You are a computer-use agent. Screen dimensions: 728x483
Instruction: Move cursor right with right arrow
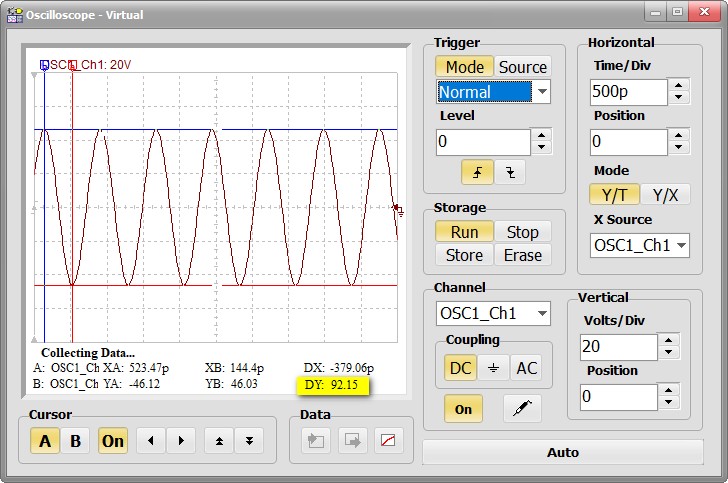(180, 441)
